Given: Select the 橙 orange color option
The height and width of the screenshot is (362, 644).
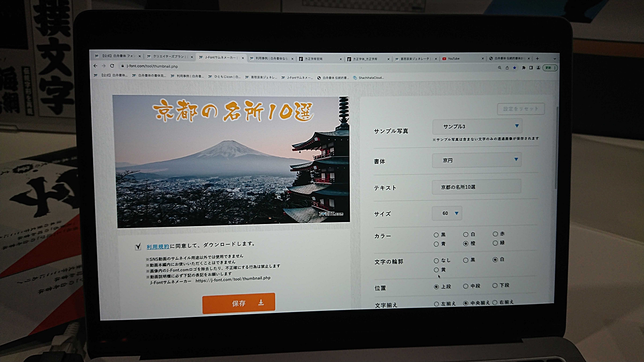Looking at the screenshot, I should (x=465, y=243).
